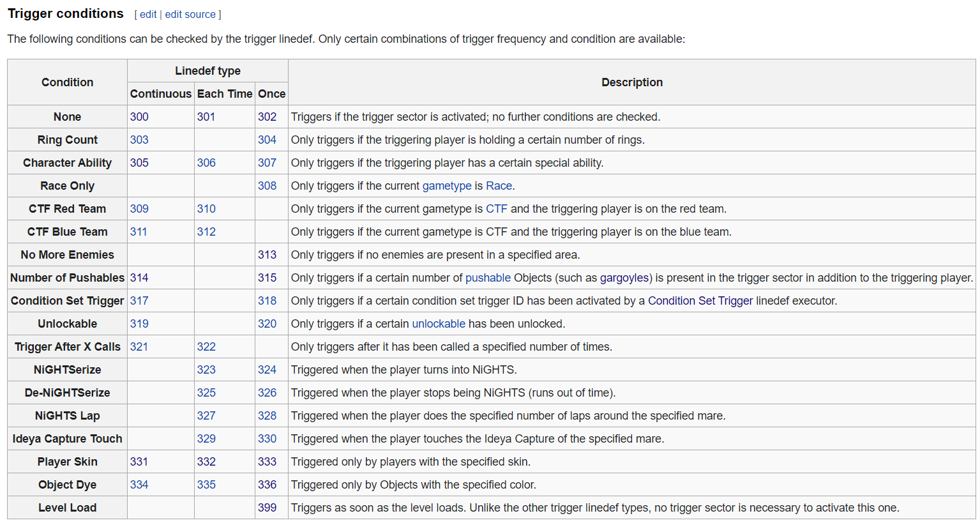Select the 'No More Enemies' row label
This screenshot has width=980, height=525.
pos(67,255)
